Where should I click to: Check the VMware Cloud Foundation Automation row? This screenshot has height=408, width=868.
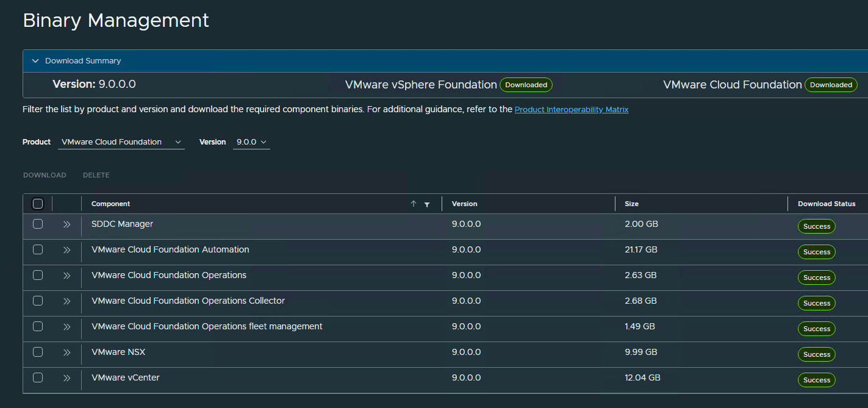[38, 249]
